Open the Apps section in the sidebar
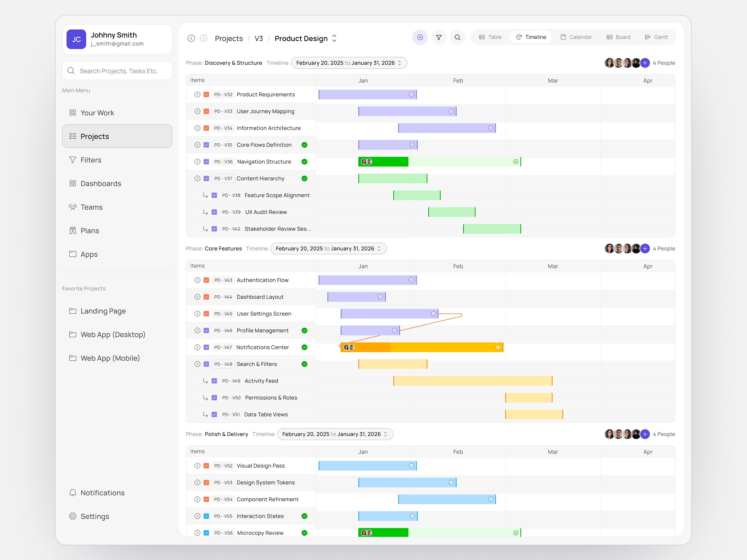This screenshot has width=747, height=560. 88,254
